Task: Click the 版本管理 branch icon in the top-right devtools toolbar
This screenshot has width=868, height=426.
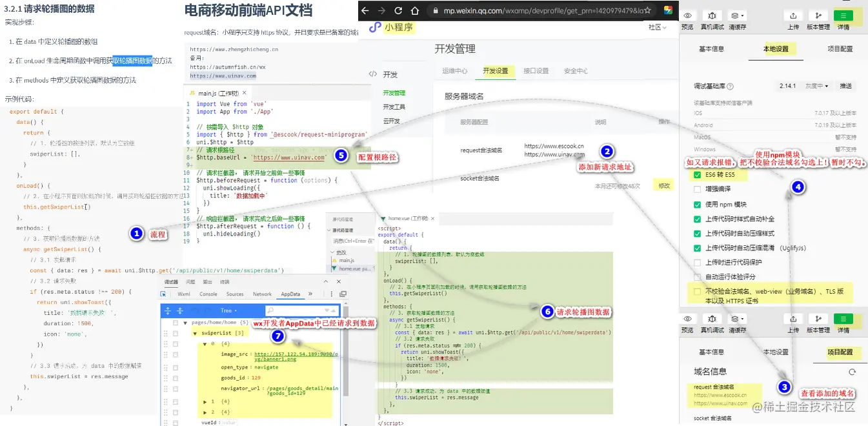Action: [x=818, y=16]
